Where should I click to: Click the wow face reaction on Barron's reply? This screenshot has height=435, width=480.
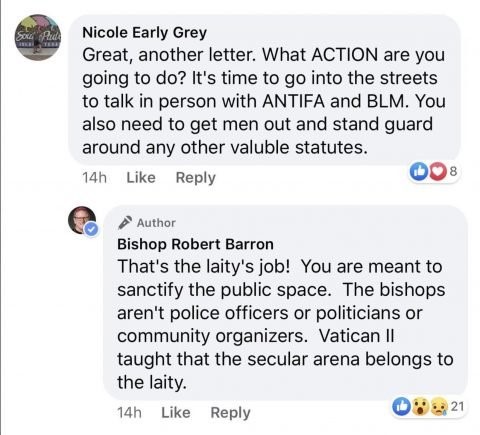tap(420, 407)
